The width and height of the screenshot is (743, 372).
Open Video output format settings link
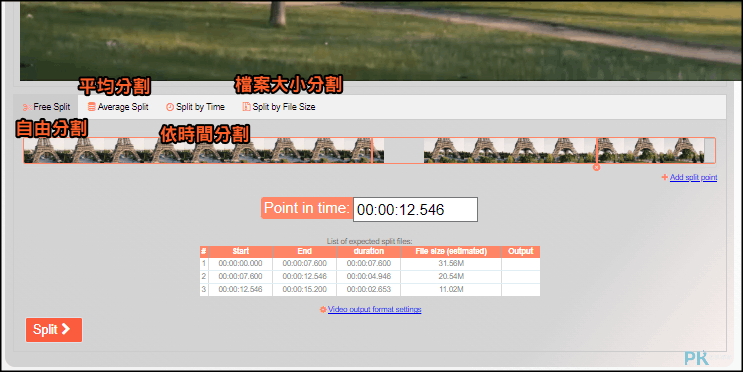click(374, 309)
